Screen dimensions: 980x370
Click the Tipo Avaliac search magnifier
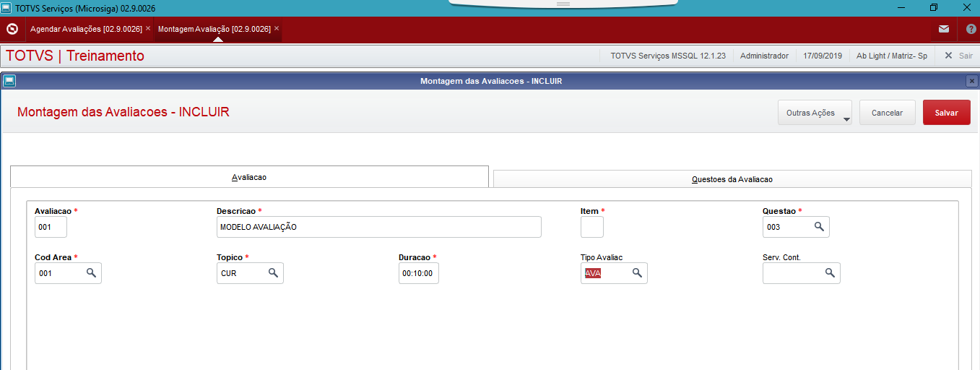637,273
